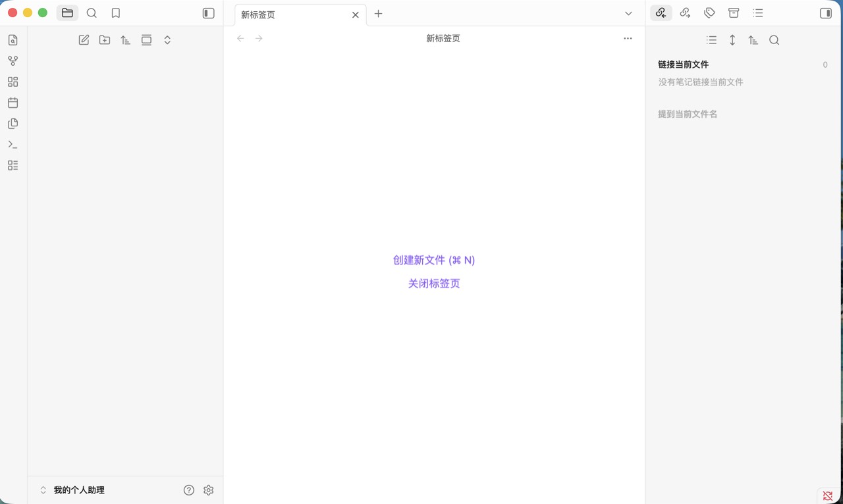Collapse the left sidebar
843x504 pixels.
(x=209, y=13)
